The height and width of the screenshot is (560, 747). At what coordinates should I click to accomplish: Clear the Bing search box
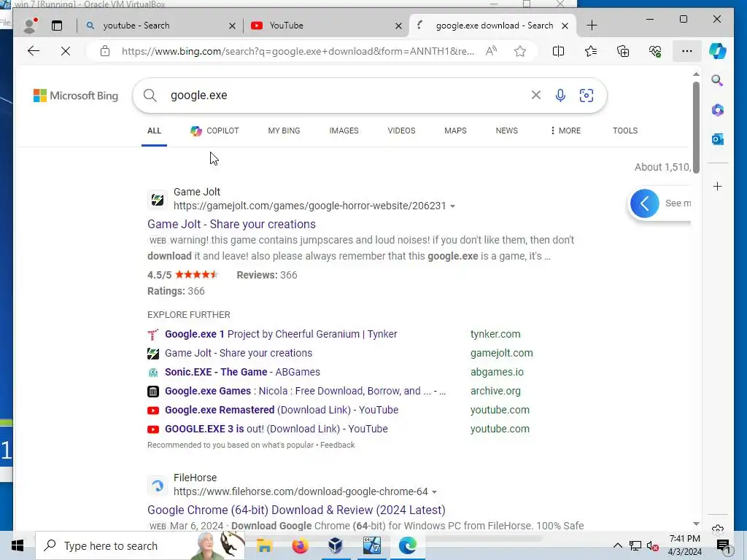(536, 96)
